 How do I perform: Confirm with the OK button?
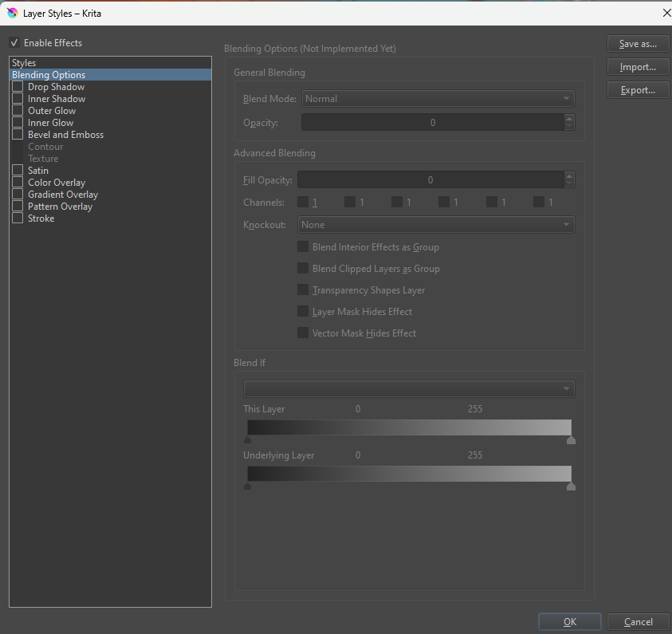pyautogui.click(x=569, y=622)
